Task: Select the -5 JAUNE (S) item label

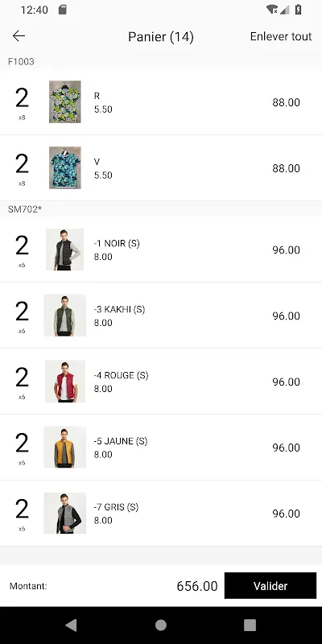Action: tap(120, 441)
